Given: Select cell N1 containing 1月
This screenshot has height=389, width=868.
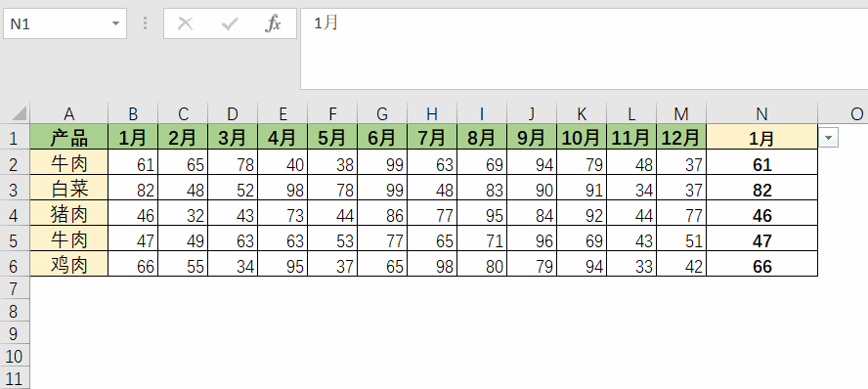Looking at the screenshot, I should pyautogui.click(x=761, y=137).
